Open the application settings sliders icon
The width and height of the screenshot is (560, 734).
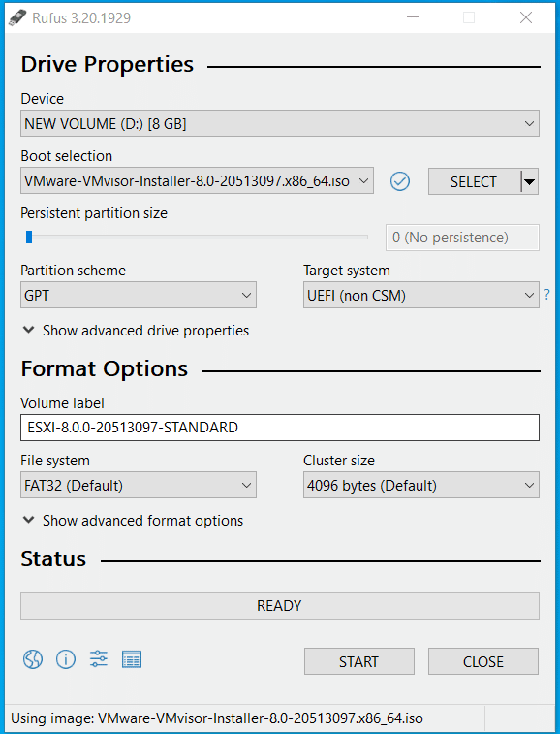click(x=99, y=659)
